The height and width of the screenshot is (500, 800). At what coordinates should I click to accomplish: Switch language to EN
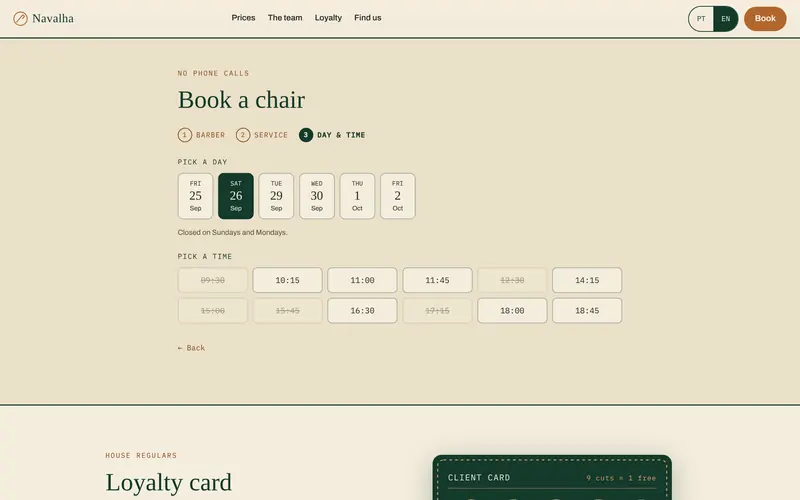click(726, 19)
